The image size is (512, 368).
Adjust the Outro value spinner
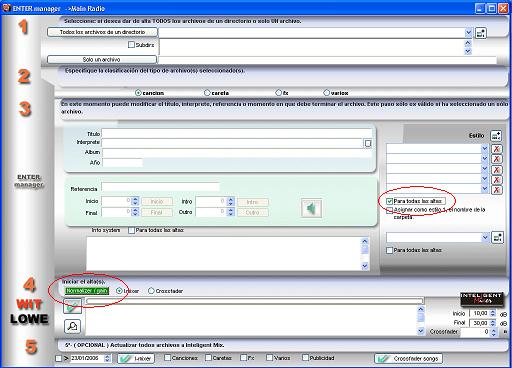coord(231,212)
